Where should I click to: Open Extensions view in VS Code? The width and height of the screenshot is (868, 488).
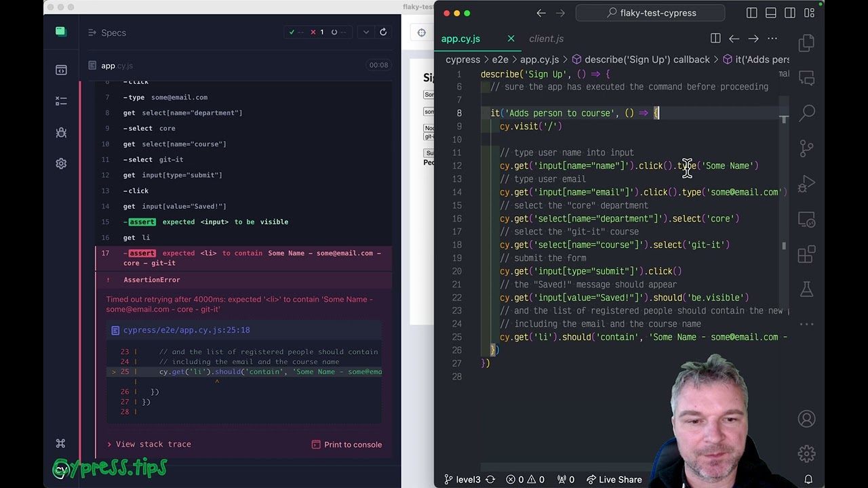[x=806, y=255]
